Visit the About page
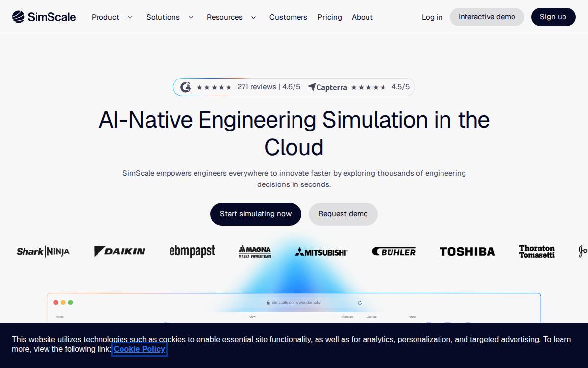Screen dimensions: 588x368 point(362,17)
